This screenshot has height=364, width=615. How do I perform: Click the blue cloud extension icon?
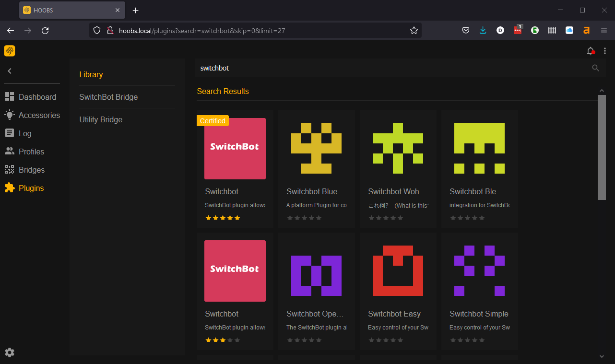569,30
